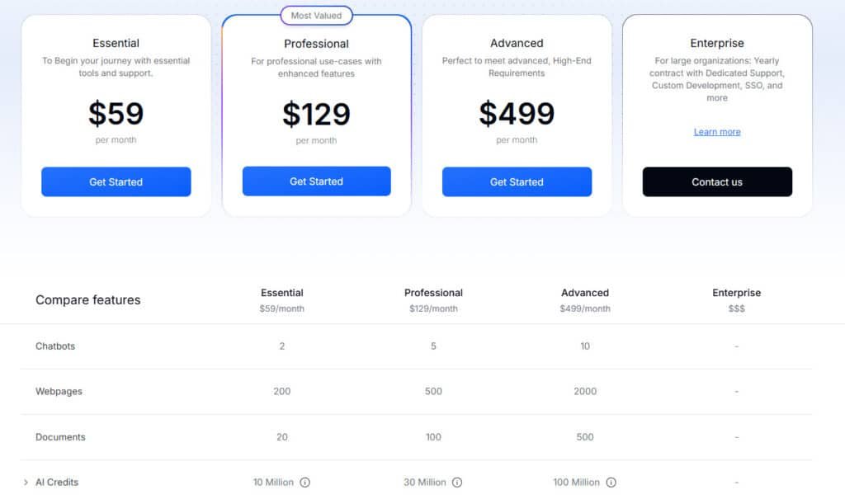
Task: Click Get Started on the Essential plan
Action: tap(116, 181)
